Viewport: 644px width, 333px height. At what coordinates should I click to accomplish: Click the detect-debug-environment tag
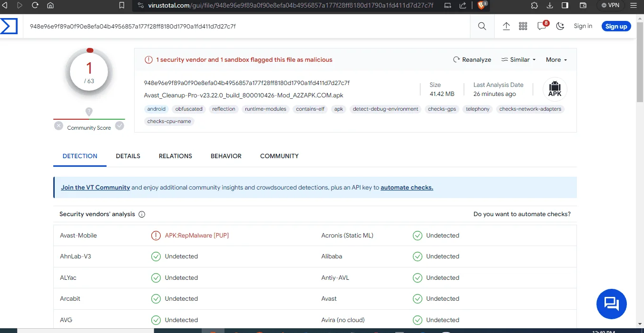[x=386, y=109]
